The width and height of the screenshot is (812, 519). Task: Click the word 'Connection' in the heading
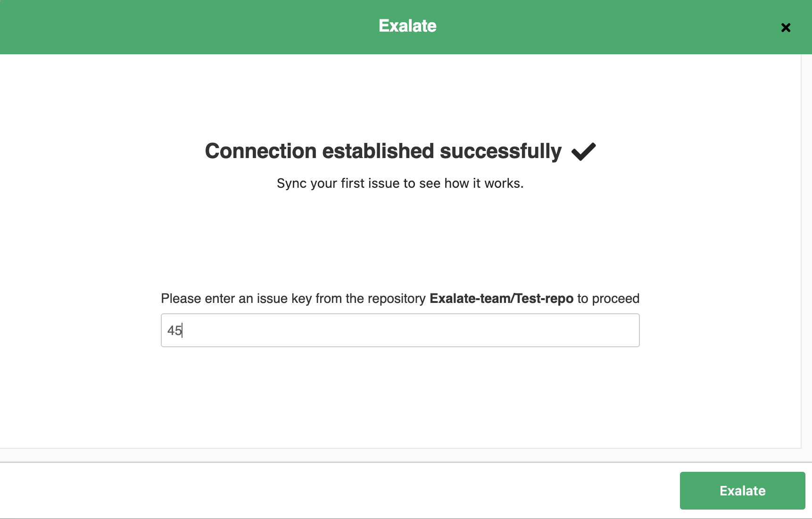(261, 151)
